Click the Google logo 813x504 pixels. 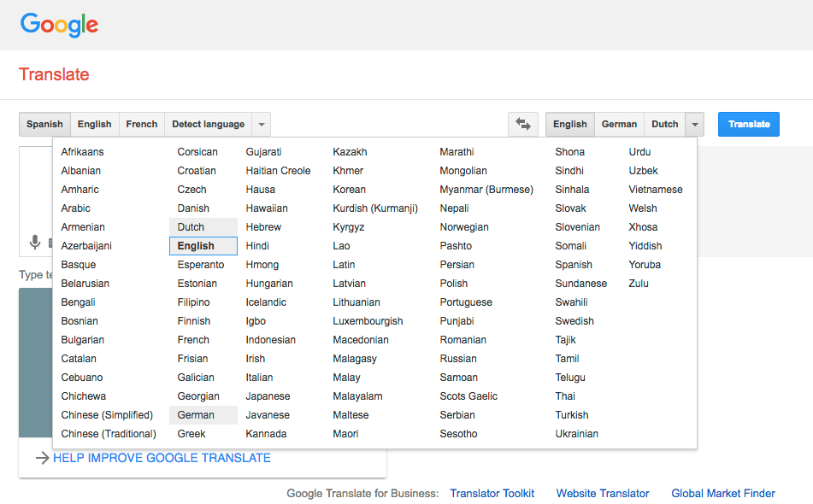[58, 26]
